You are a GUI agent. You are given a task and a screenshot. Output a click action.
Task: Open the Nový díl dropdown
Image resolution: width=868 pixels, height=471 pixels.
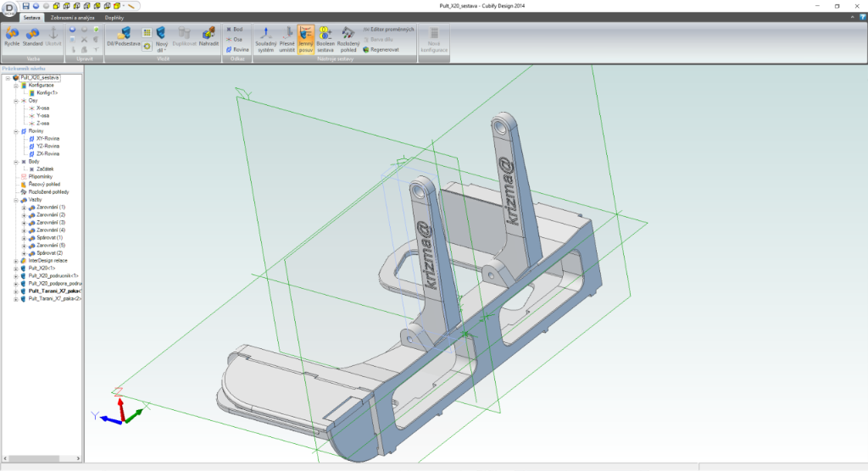coord(161,48)
